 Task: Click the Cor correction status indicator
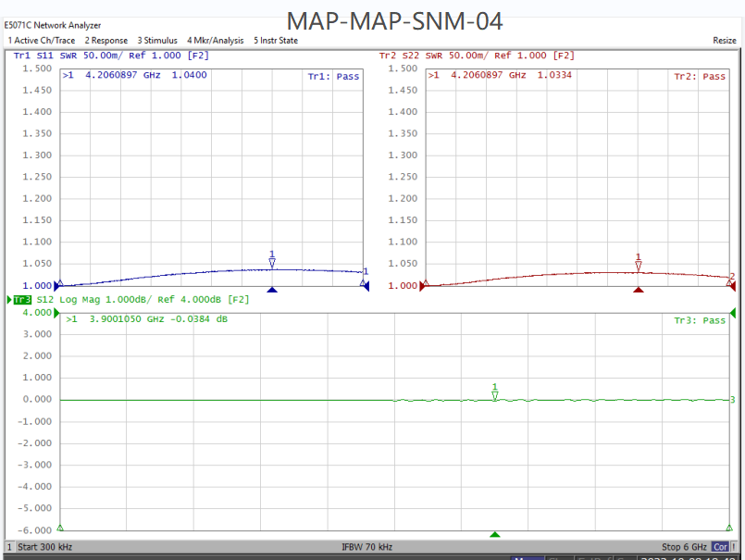720,547
